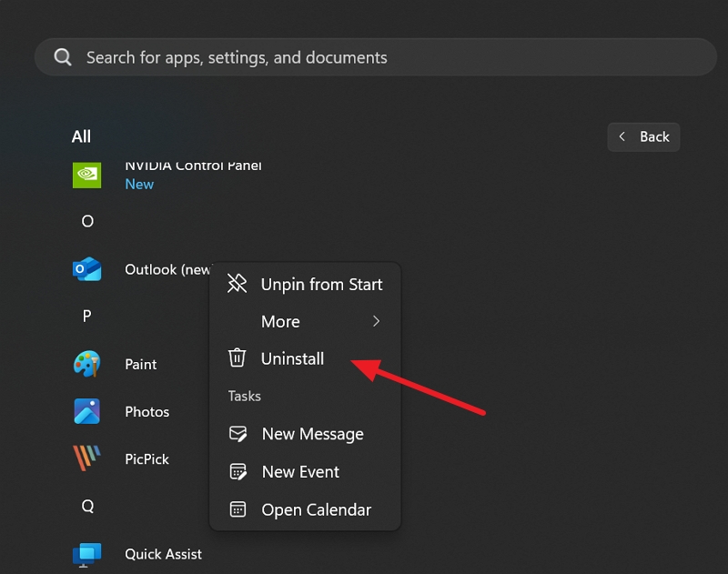Go back using the Back button
The width and height of the screenshot is (728, 574).
(643, 136)
